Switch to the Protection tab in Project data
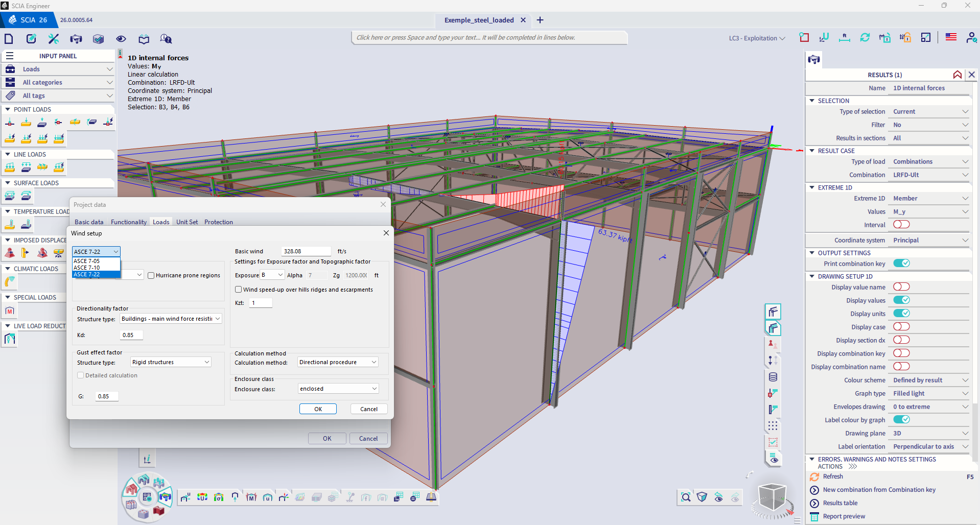 tap(218, 222)
